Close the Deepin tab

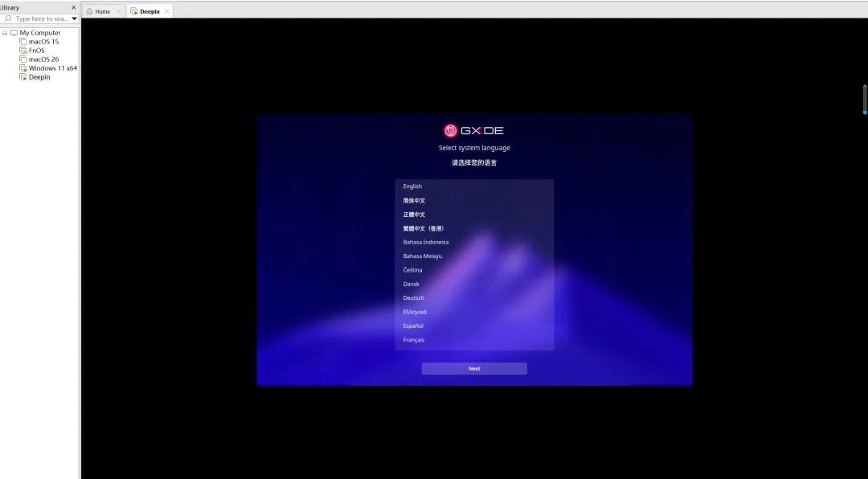click(x=166, y=11)
